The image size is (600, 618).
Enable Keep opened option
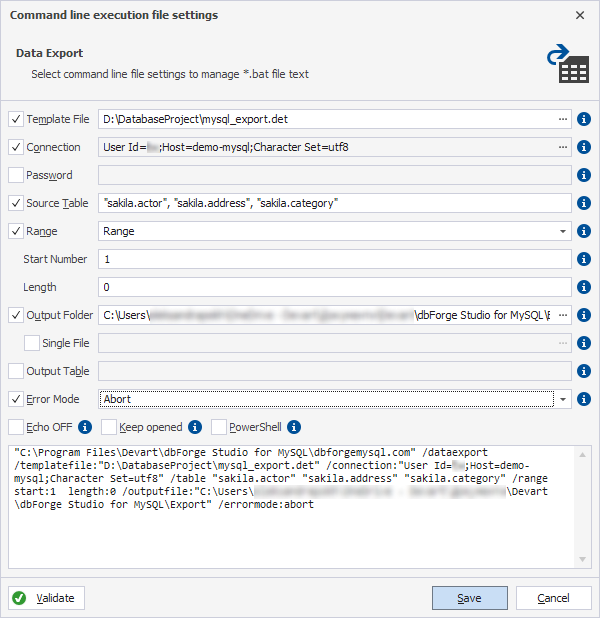pos(109,427)
